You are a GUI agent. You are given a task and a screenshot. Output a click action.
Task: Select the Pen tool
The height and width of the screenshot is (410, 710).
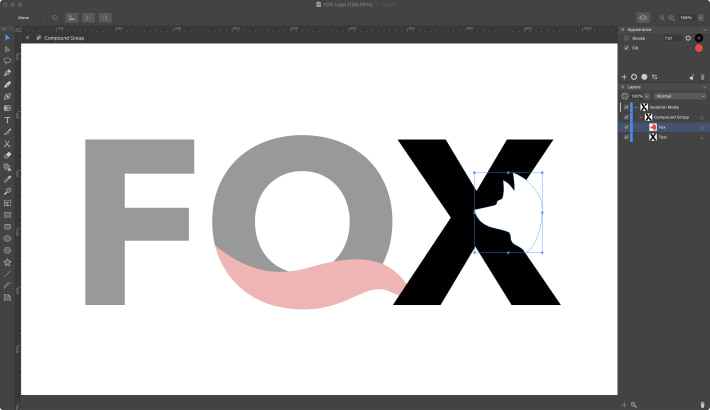(7, 72)
